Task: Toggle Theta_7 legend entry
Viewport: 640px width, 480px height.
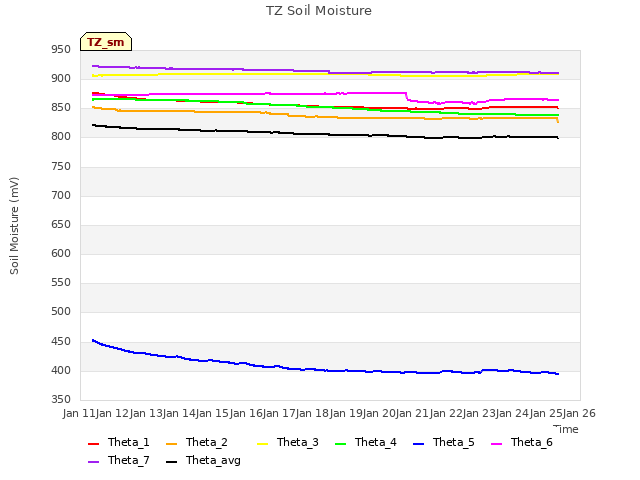Action: click(119, 460)
